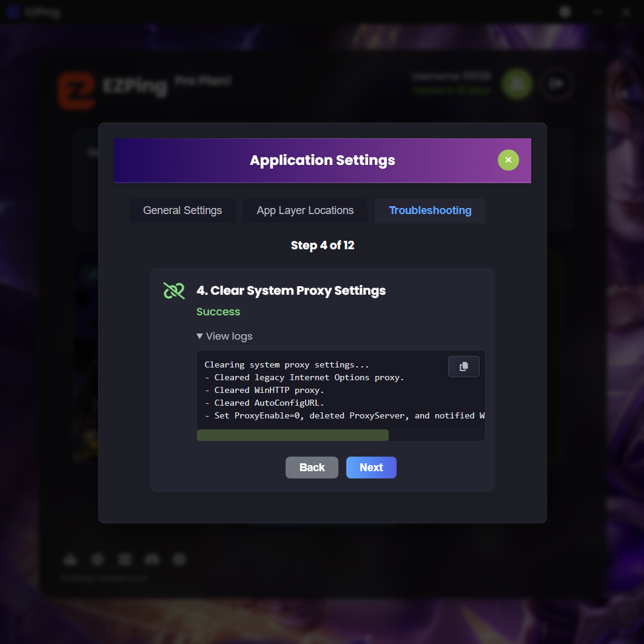The height and width of the screenshot is (644, 644).
Task: Select the Troubleshooting tab
Action: point(429,210)
